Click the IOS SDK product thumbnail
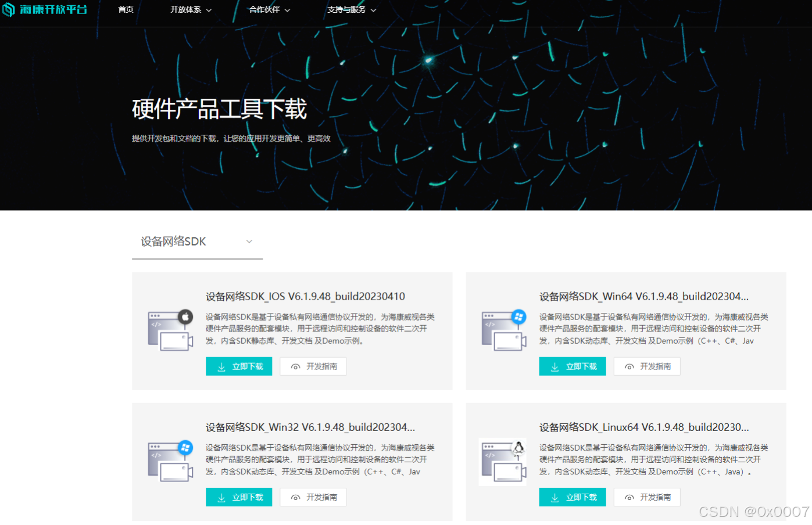812x525 pixels. [170, 330]
